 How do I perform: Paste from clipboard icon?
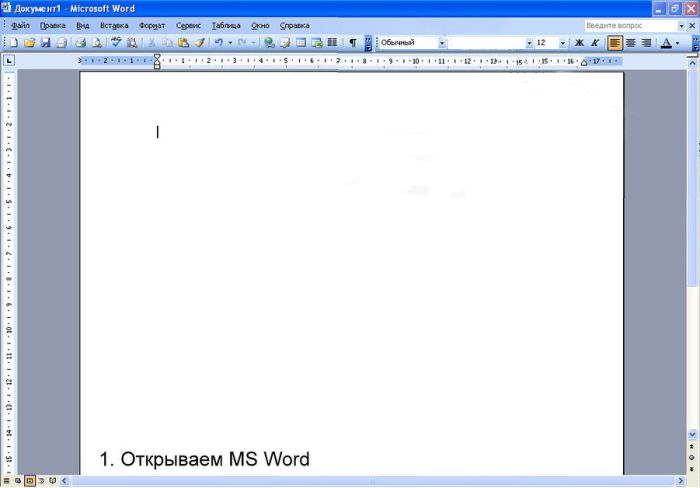pyautogui.click(x=183, y=43)
